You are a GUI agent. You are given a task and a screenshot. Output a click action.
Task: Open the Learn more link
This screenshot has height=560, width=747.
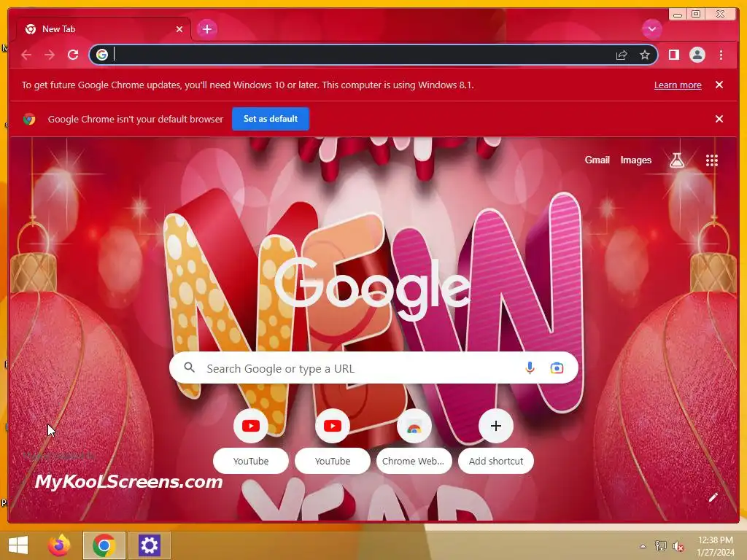tap(678, 85)
